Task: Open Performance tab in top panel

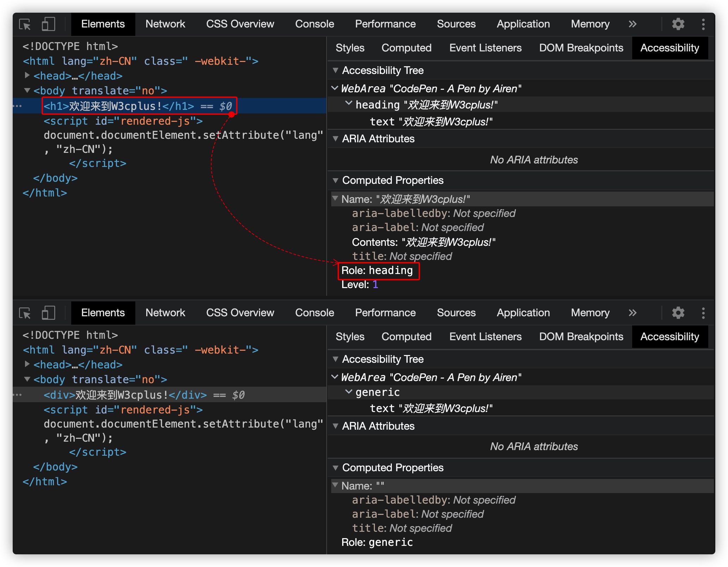Action: point(385,24)
